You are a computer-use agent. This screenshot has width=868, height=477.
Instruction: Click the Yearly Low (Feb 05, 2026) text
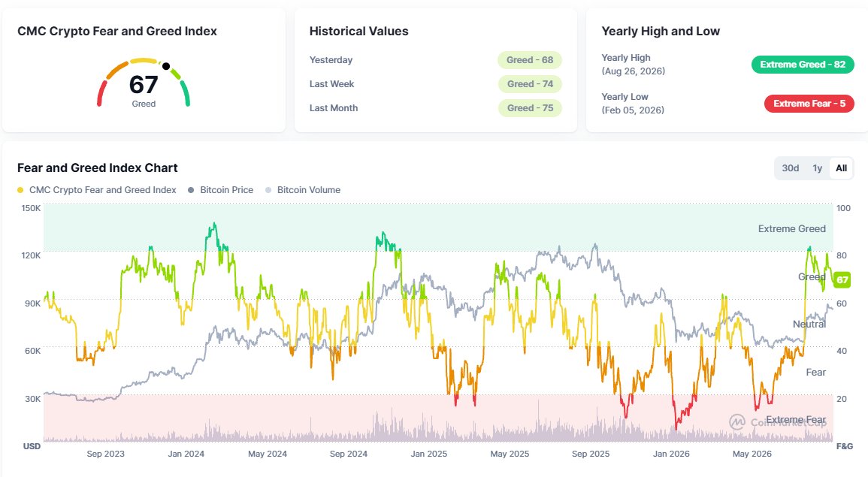coord(633,104)
